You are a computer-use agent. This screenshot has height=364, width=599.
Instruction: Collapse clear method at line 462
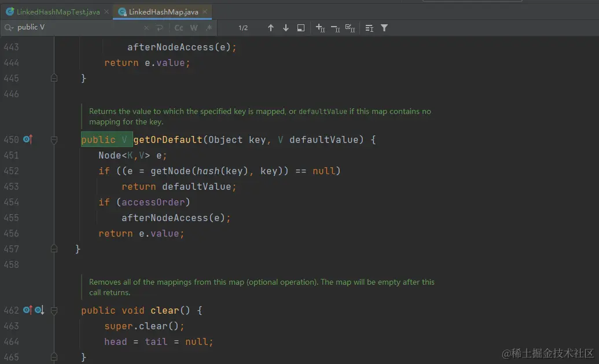click(x=54, y=311)
